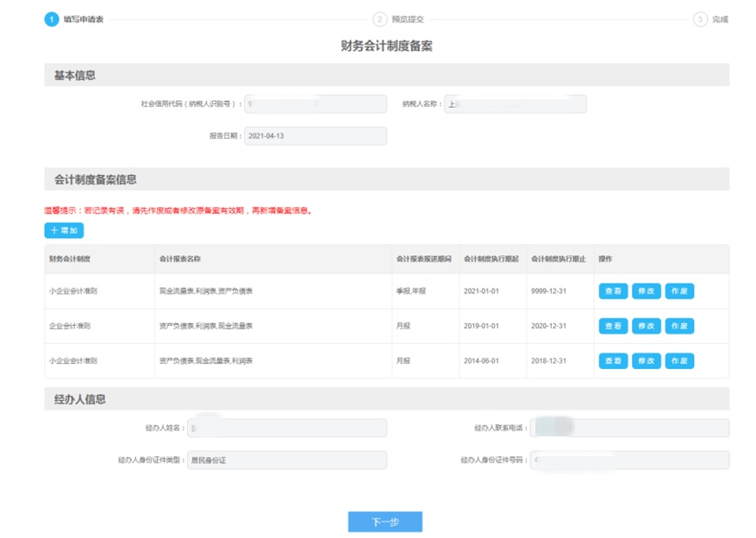Click 作废 on the 2014-06-01 row
The height and width of the screenshot is (538, 756).
pyautogui.click(x=679, y=361)
